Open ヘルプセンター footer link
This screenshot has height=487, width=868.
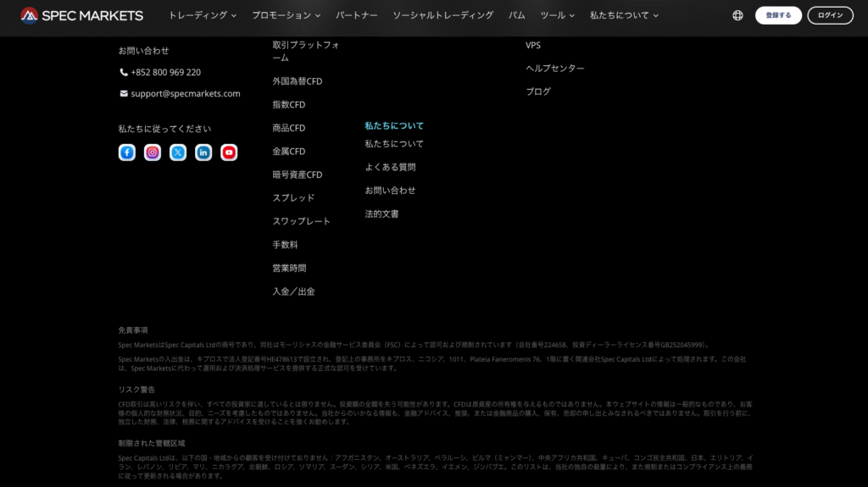point(555,69)
